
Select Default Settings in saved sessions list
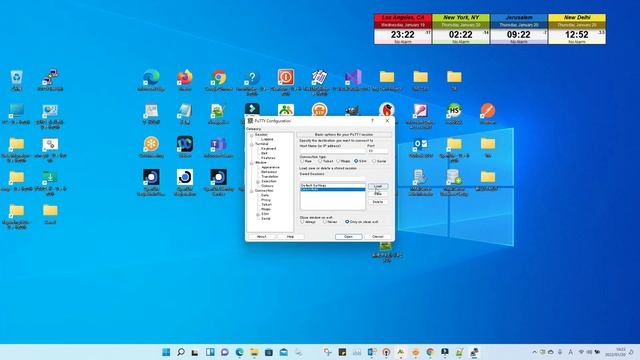click(x=332, y=185)
